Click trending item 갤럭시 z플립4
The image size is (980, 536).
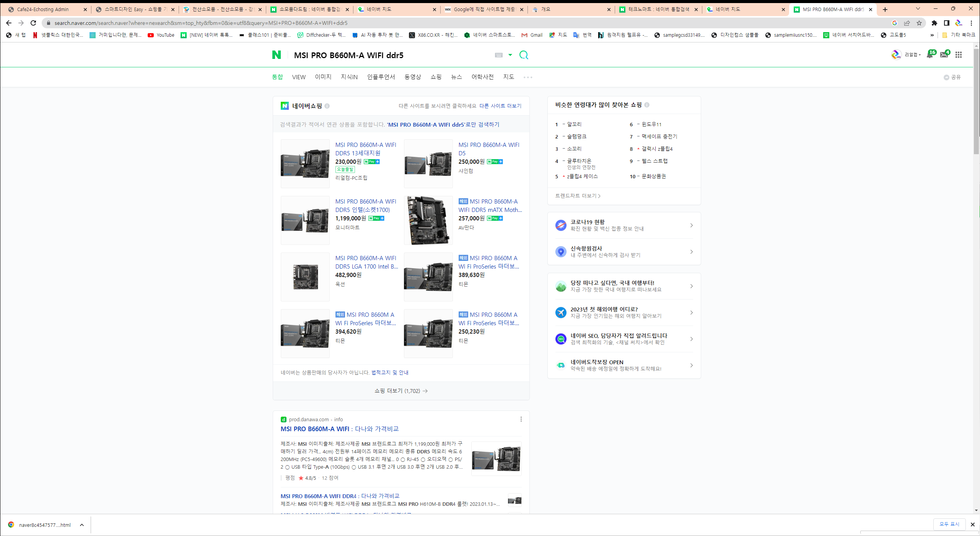click(657, 149)
